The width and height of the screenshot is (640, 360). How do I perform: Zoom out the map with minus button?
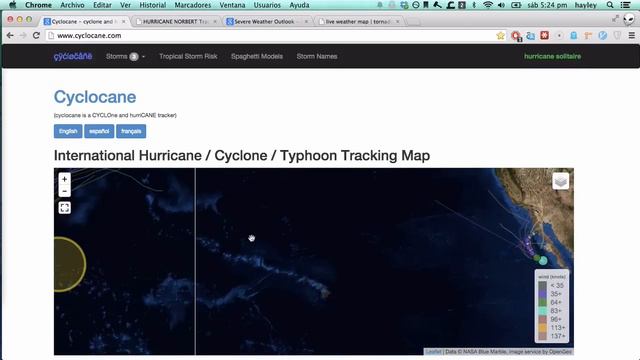(x=64, y=191)
